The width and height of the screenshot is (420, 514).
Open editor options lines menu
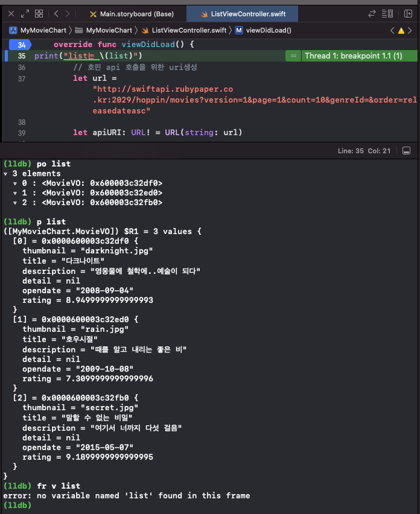coord(387,14)
